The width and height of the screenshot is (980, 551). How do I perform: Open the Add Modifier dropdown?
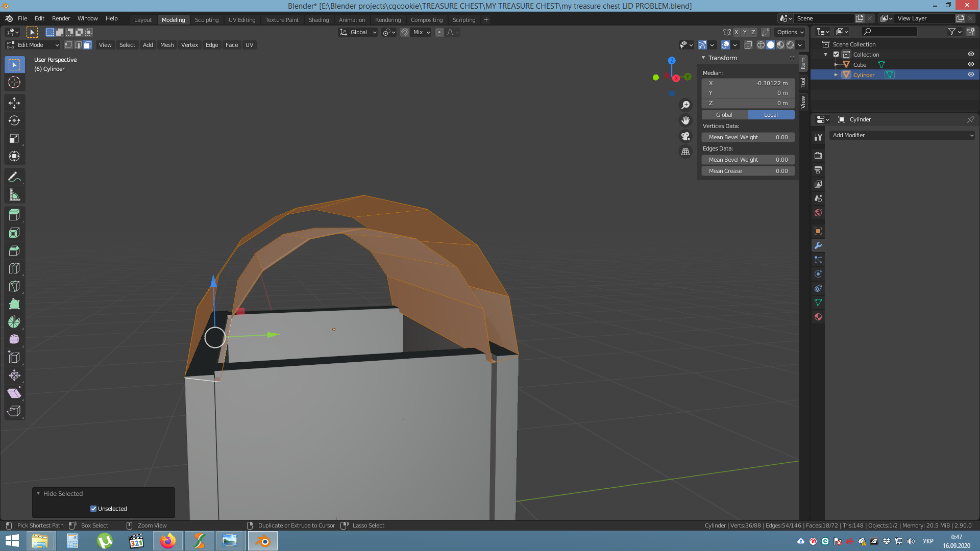(902, 135)
